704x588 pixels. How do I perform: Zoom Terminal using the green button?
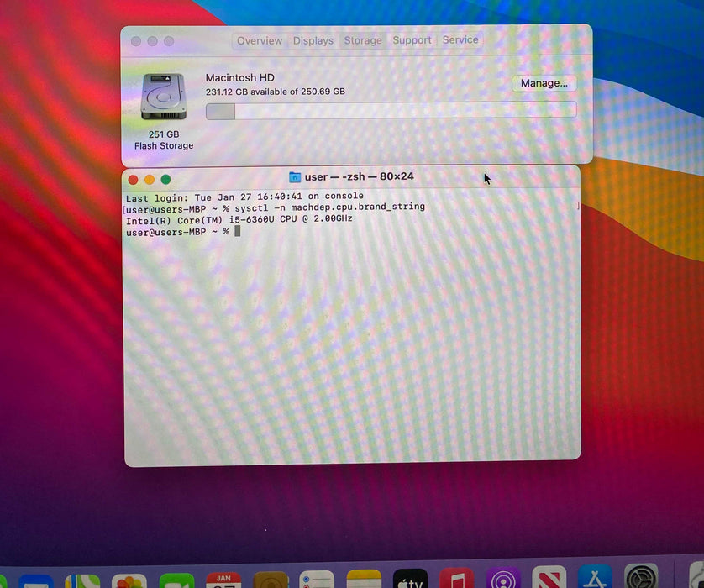[165, 180]
